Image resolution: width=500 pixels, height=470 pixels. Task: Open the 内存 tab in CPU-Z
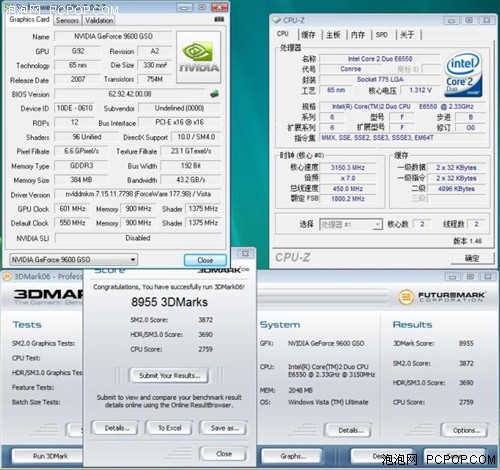tap(358, 34)
